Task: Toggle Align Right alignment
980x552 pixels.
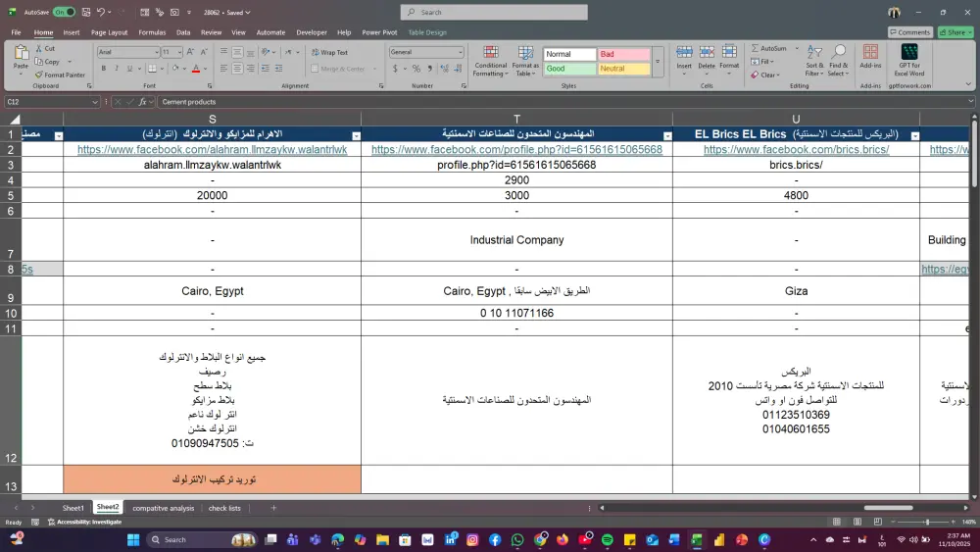Action: pyautogui.click(x=251, y=68)
